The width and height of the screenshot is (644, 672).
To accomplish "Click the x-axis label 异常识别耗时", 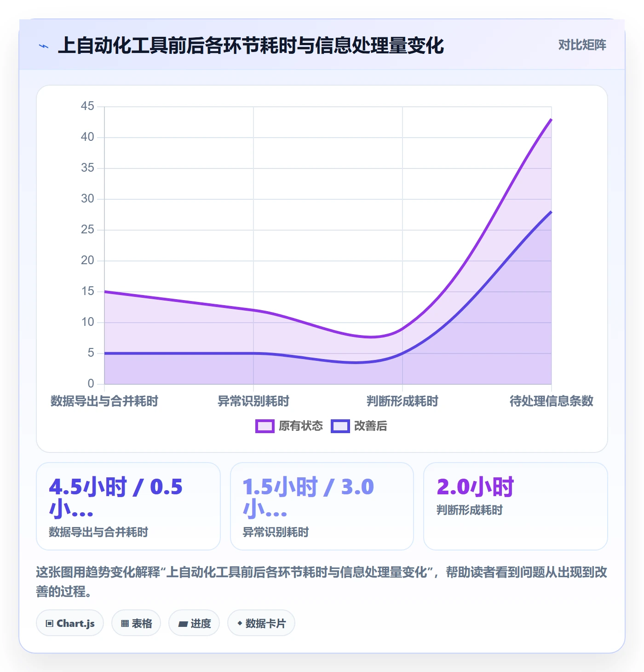I will 253,401.
